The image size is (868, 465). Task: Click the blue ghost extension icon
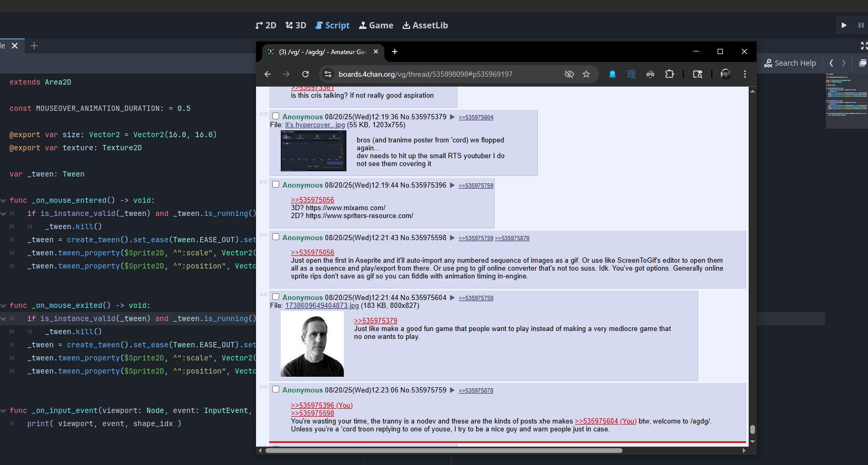click(x=612, y=74)
